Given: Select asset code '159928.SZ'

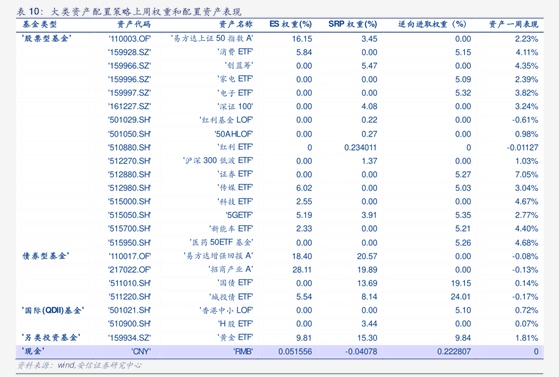Looking at the screenshot, I should (x=129, y=52).
